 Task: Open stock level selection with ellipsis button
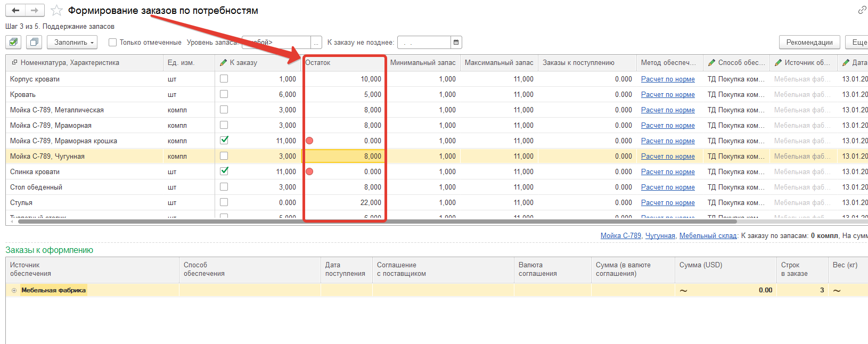coord(317,42)
